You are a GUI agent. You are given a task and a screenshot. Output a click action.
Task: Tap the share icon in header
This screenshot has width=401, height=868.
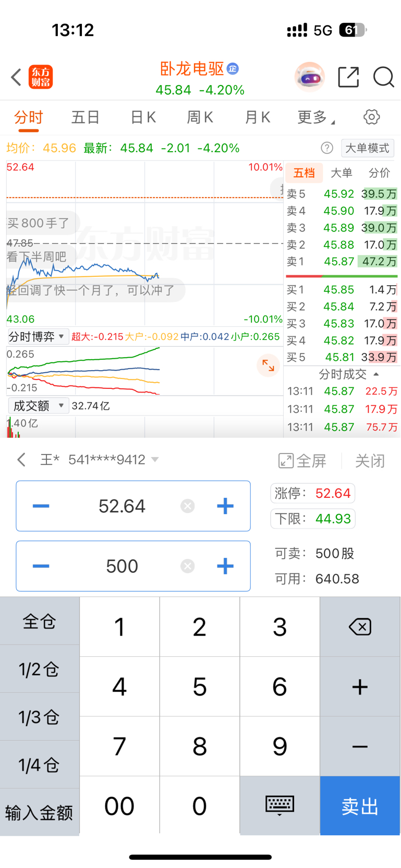pyautogui.click(x=348, y=77)
